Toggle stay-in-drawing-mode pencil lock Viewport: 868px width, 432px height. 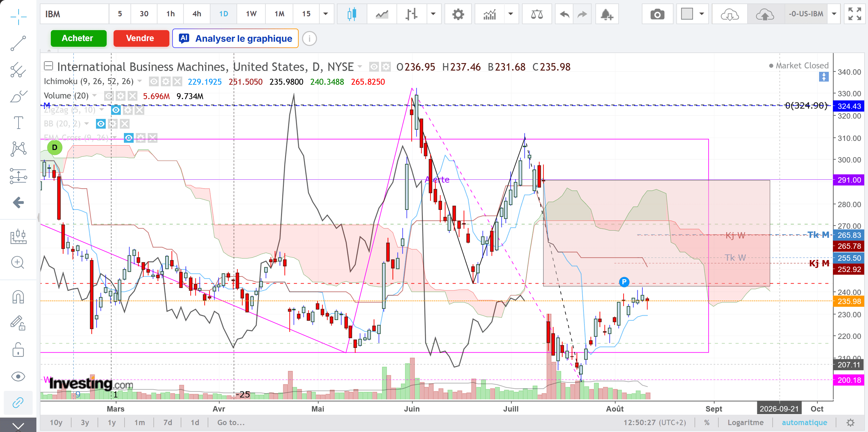tap(18, 323)
